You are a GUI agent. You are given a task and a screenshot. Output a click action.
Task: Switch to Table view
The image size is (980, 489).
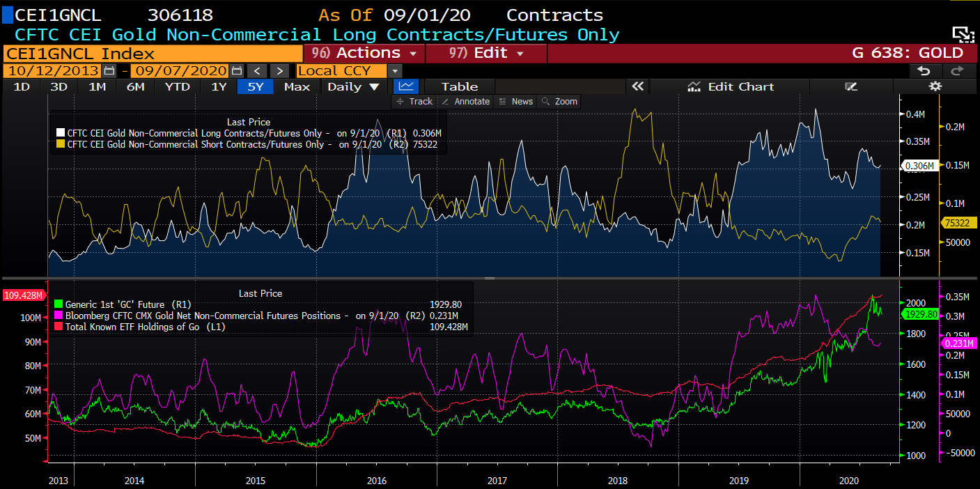point(460,86)
